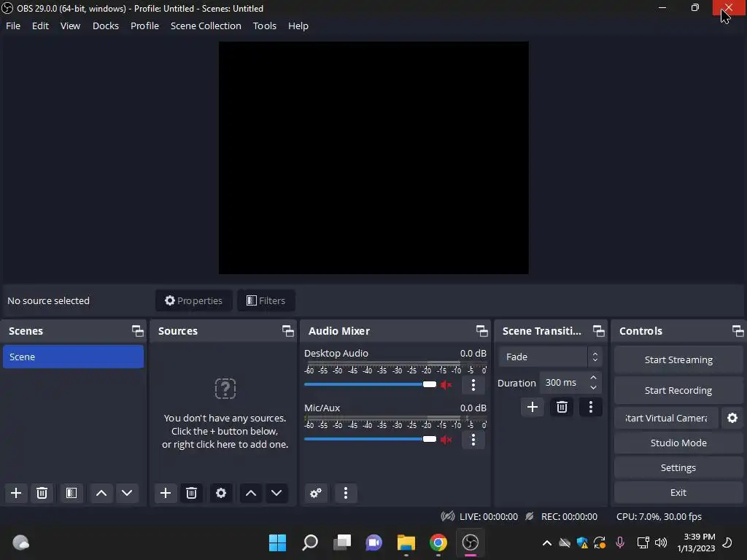Add a new scene with plus icon
747x560 pixels.
pos(16,493)
